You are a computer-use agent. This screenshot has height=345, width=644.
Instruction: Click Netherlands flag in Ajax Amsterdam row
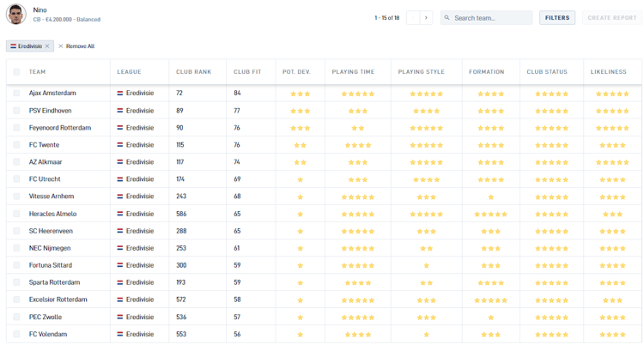[120, 94]
